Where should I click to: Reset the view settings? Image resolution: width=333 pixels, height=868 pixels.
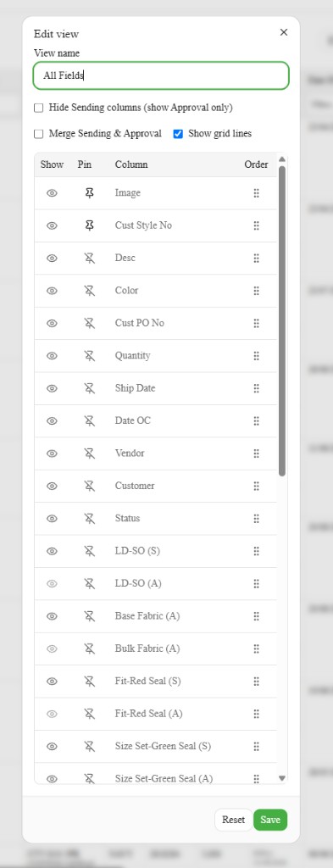(233, 820)
